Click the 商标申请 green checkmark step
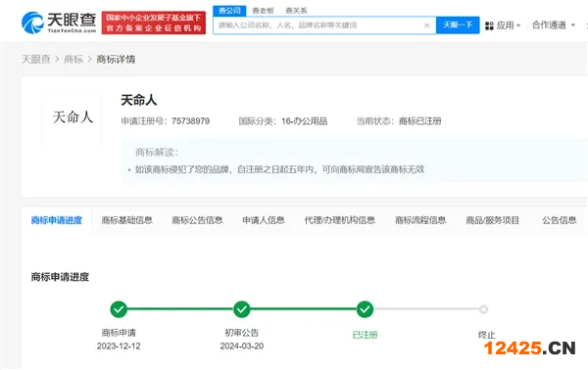 pyautogui.click(x=119, y=309)
